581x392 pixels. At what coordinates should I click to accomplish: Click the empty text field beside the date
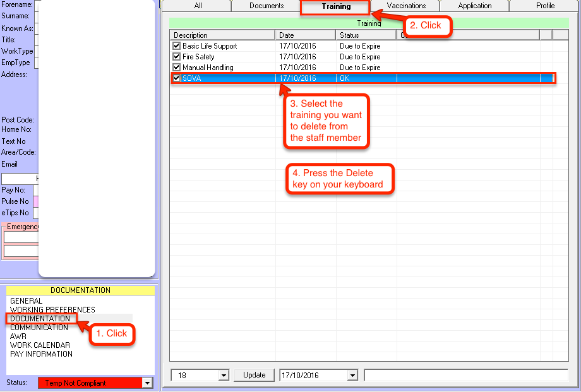465,376
